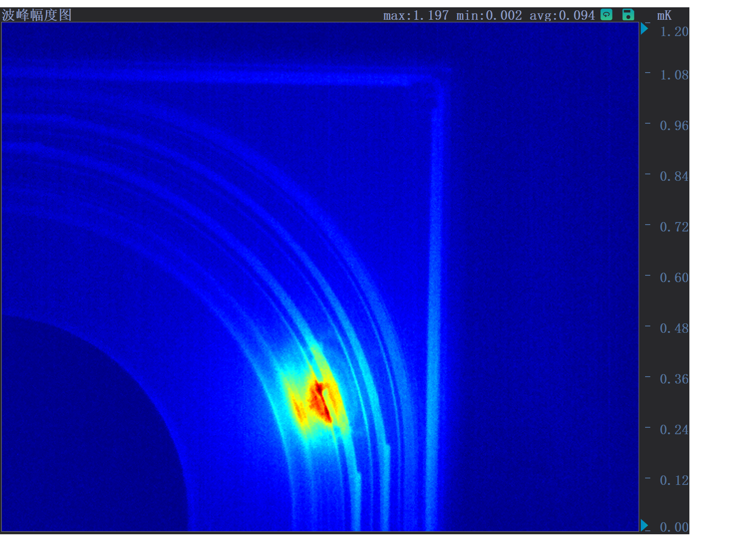This screenshot has height=542, width=756.
Task: Click the 1.08 scale value
Action: click(x=674, y=75)
